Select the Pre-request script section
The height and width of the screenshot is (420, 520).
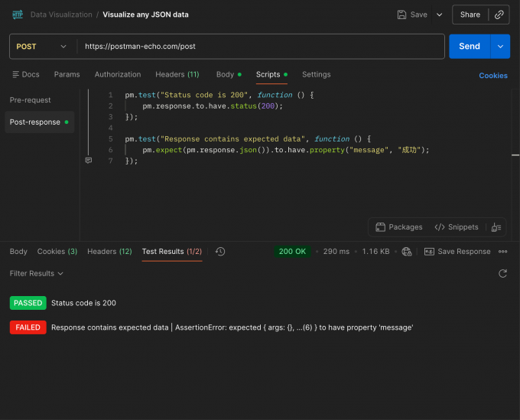[30, 100]
